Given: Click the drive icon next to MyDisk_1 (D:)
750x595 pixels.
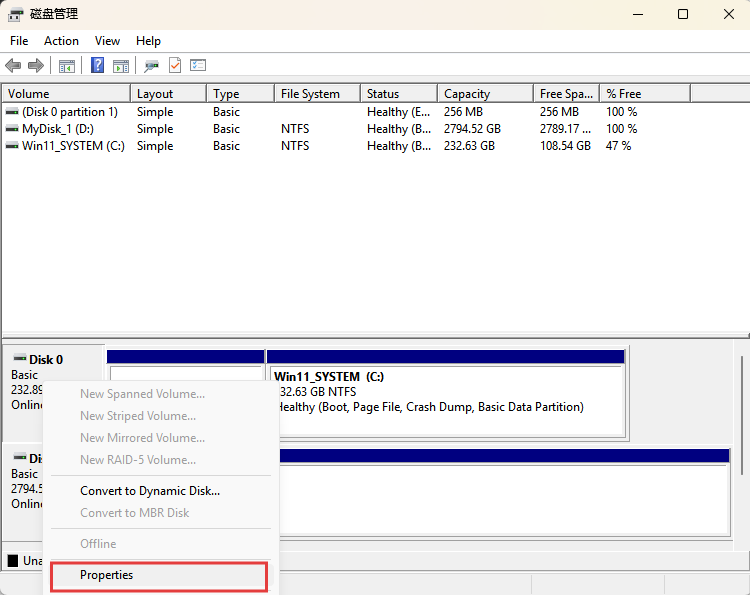Looking at the screenshot, I should pos(12,129).
